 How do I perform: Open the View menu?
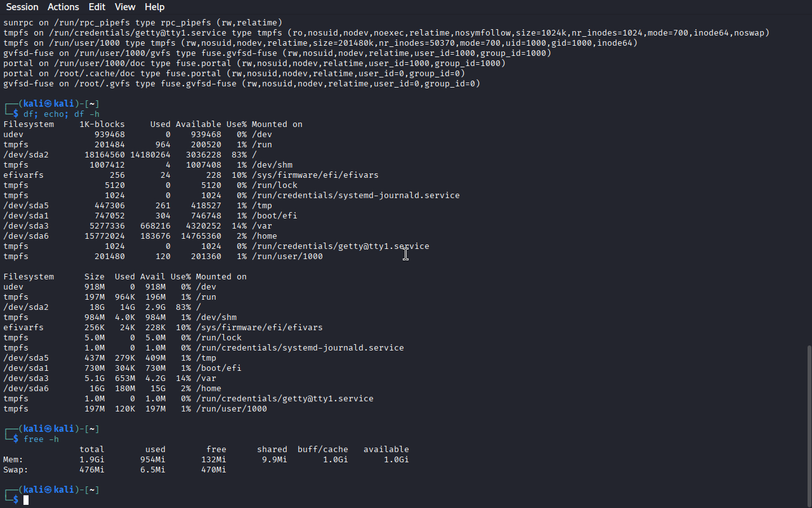click(125, 7)
